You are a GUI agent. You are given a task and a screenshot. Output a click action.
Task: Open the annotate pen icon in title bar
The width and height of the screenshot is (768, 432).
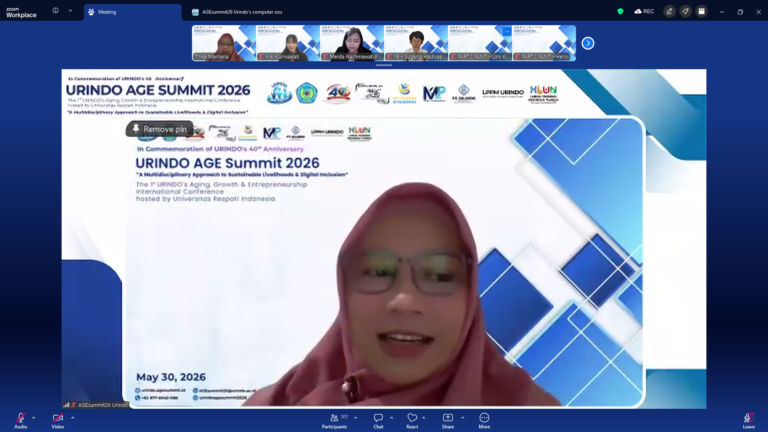(670, 11)
